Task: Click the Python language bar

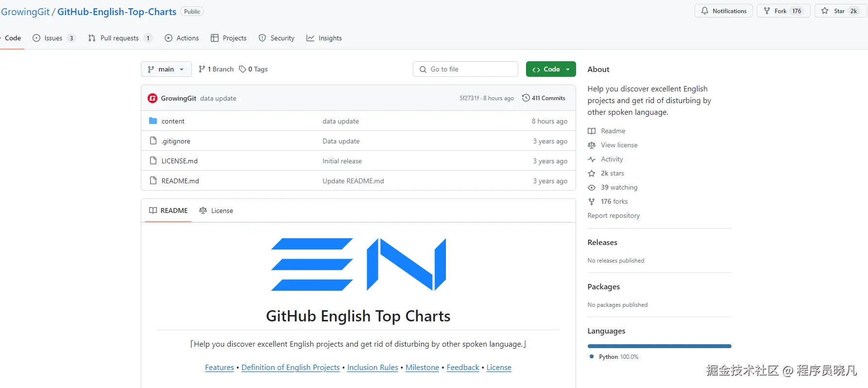Action: point(659,346)
